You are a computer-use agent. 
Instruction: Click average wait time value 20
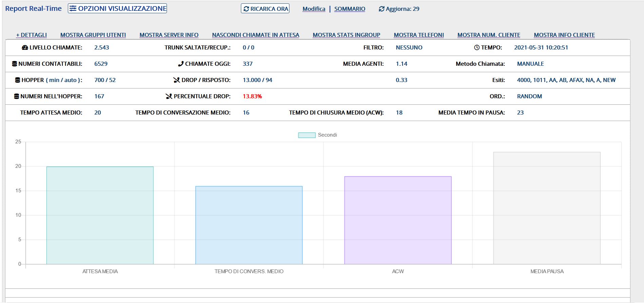coord(98,113)
